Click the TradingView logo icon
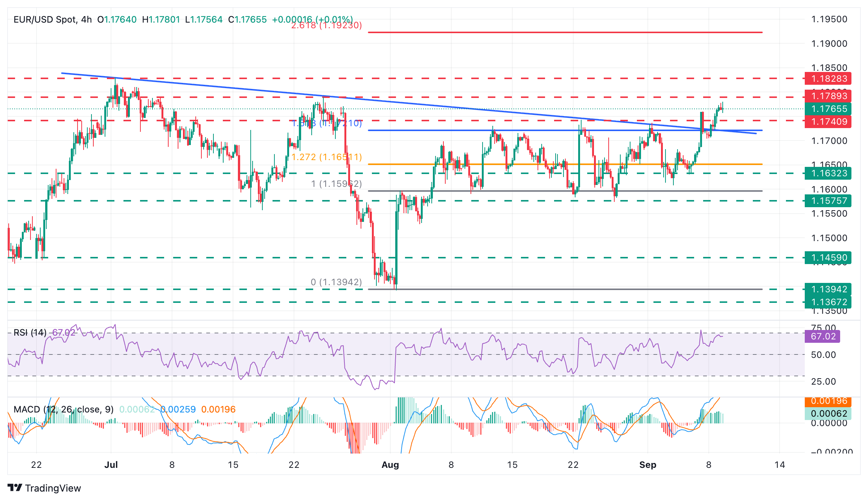This screenshot has height=501, width=868. pos(15,488)
